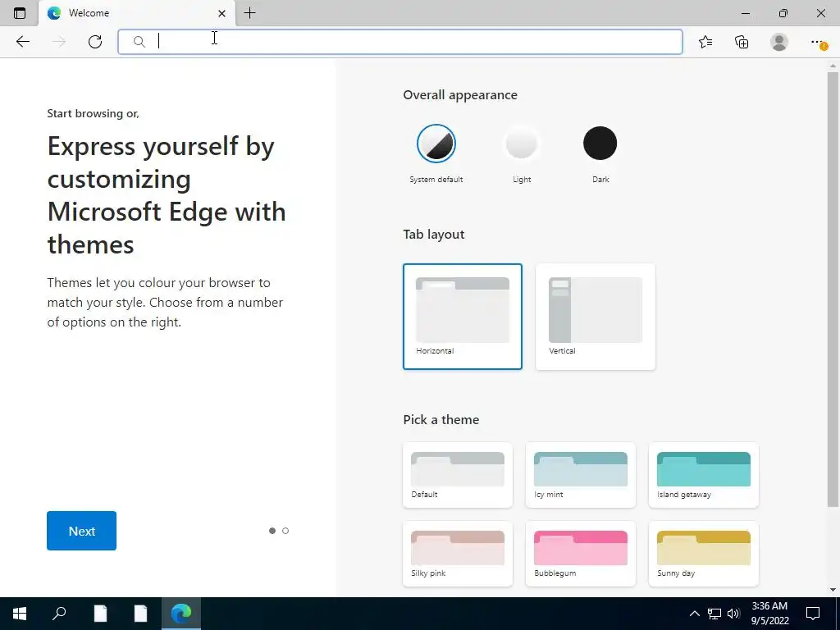Restore down the Edge window
This screenshot has height=630, width=840.
tap(783, 13)
